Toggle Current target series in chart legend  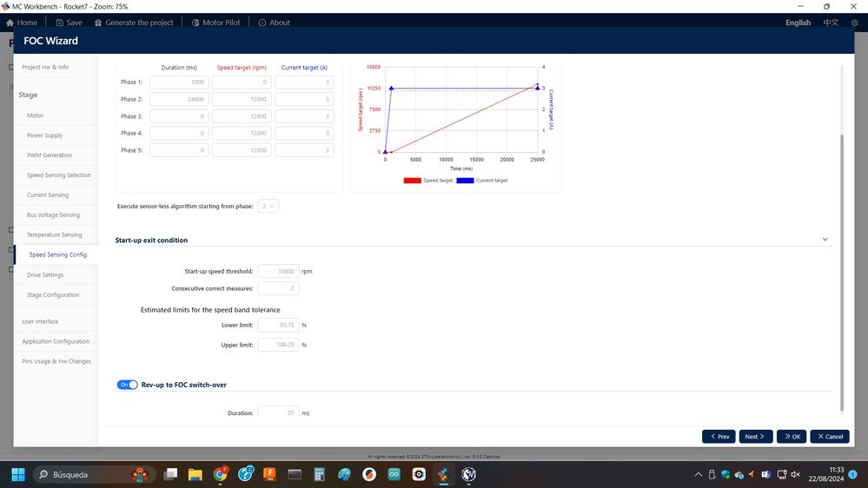point(481,181)
